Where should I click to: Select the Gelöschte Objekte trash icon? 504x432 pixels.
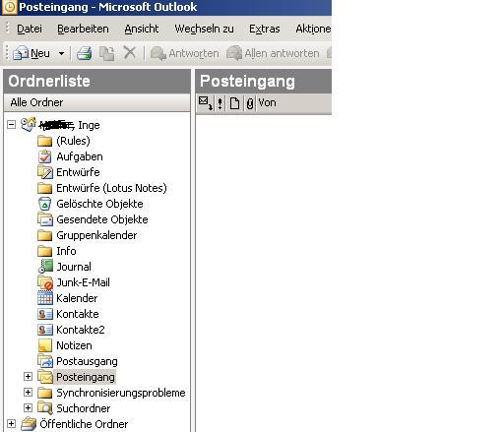pos(45,204)
